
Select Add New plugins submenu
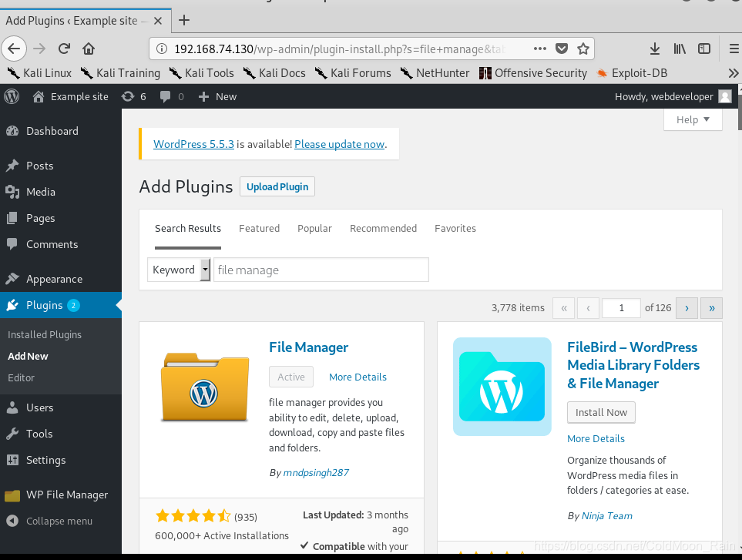pyautogui.click(x=28, y=356)
